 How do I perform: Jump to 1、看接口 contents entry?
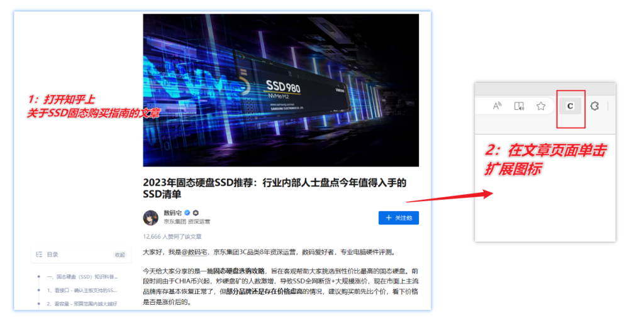82,290
